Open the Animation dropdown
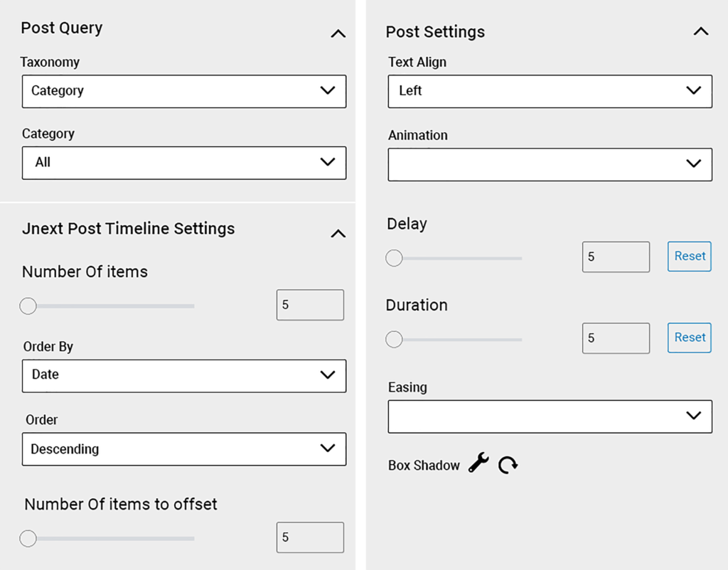 (550, 164)
